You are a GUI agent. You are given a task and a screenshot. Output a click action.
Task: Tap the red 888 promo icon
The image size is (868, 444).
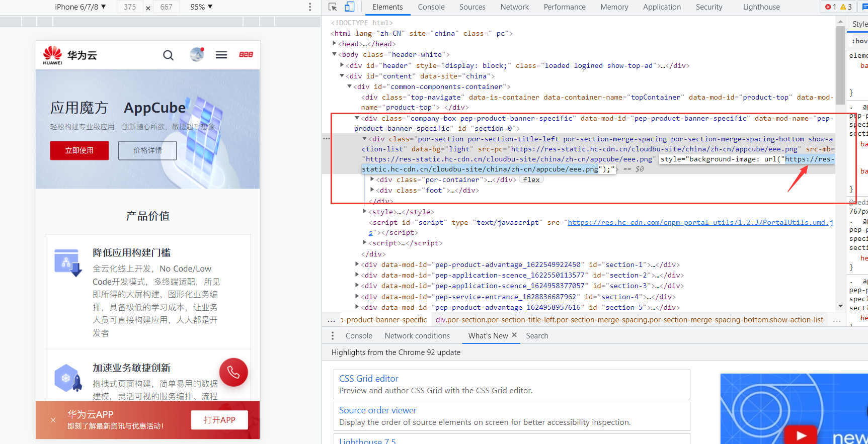tap(246, 54)
